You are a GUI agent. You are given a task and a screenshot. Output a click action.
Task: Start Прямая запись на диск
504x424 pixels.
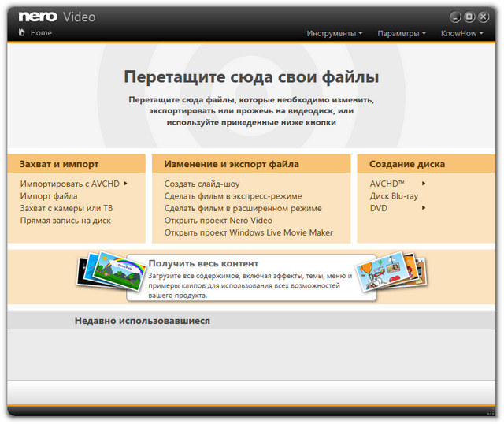click(65, 221)
